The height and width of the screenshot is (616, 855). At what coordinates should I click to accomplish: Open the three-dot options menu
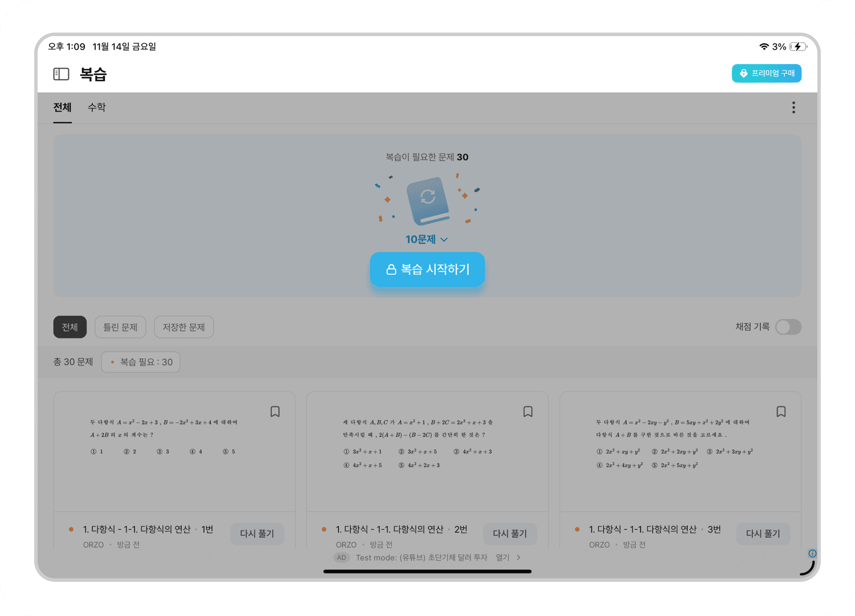pyautogui.click(x=793, y=107)
